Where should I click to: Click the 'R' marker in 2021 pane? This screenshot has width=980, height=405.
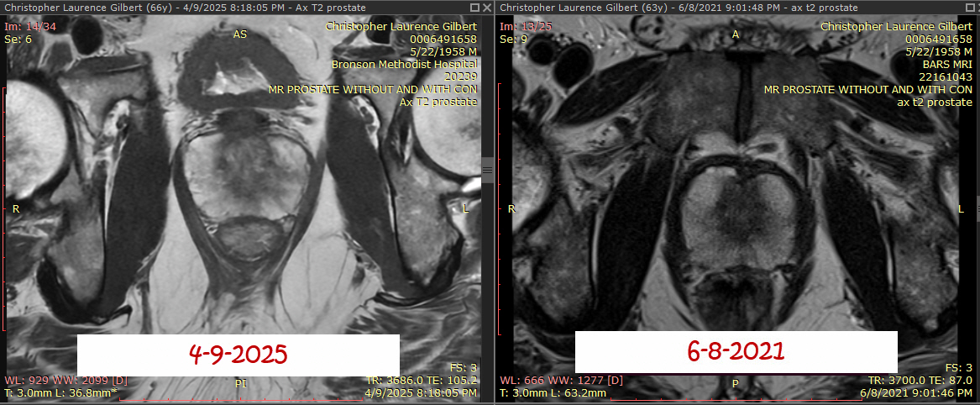tap(511, 208)
